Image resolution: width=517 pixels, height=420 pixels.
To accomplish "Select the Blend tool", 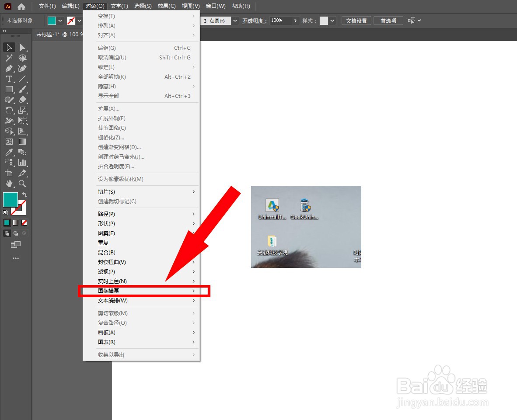I will click(22, 152).
